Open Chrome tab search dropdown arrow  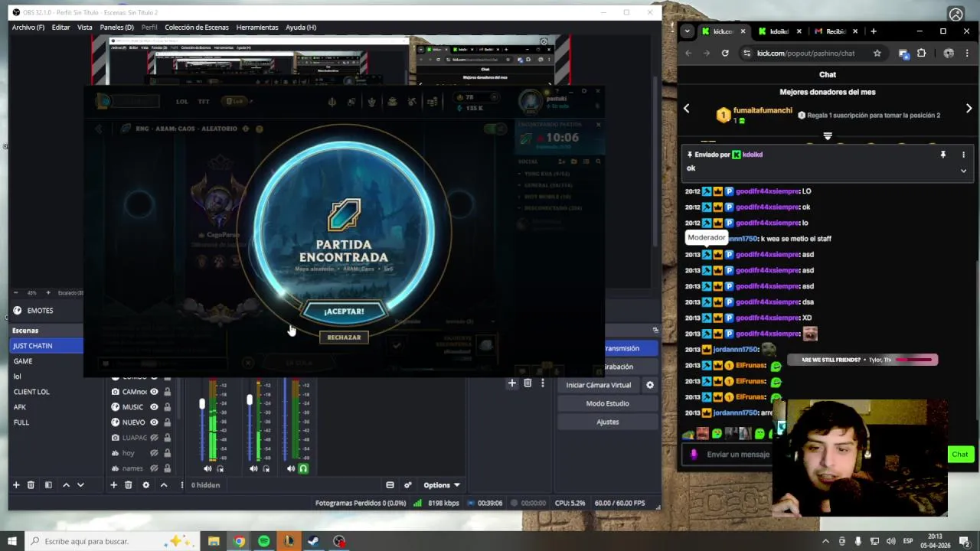pyautogui.click(x=687, y=31)
